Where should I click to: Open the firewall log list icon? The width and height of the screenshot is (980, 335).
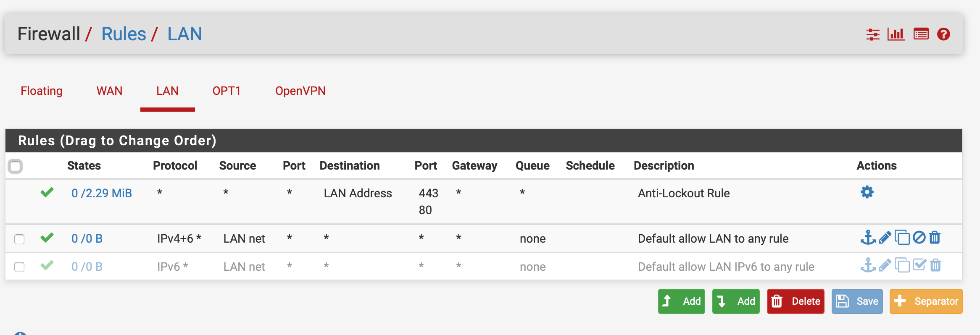[x=921, y=34]
